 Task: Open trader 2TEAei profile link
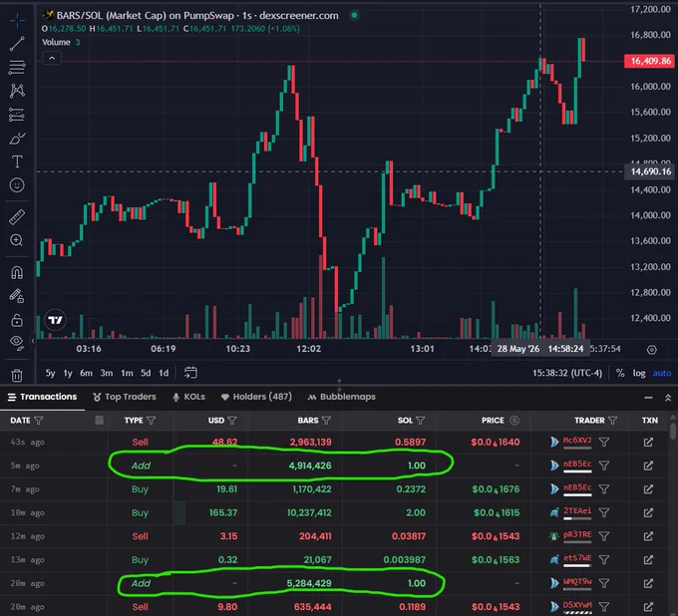click(577, 511)
